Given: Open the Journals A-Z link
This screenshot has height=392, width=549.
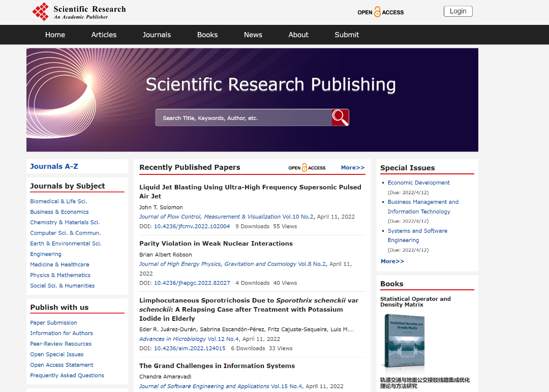Looking at the screenshot, I should 54,166.
